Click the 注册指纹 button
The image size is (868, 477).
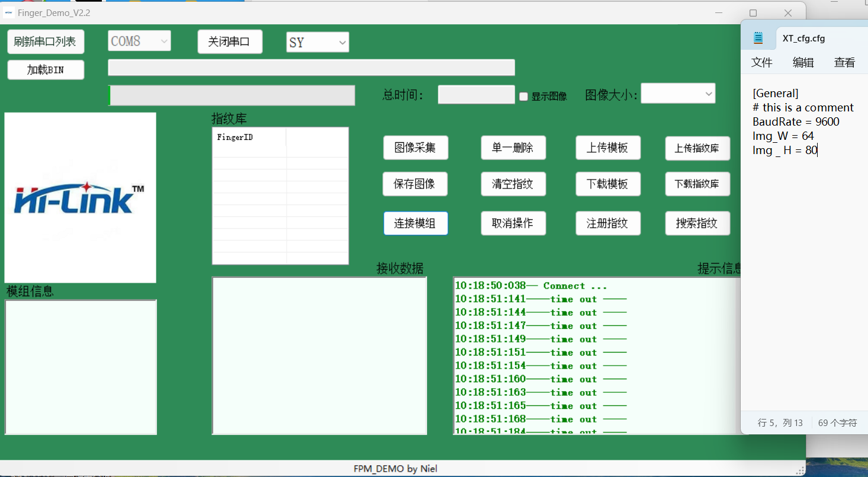608,223
